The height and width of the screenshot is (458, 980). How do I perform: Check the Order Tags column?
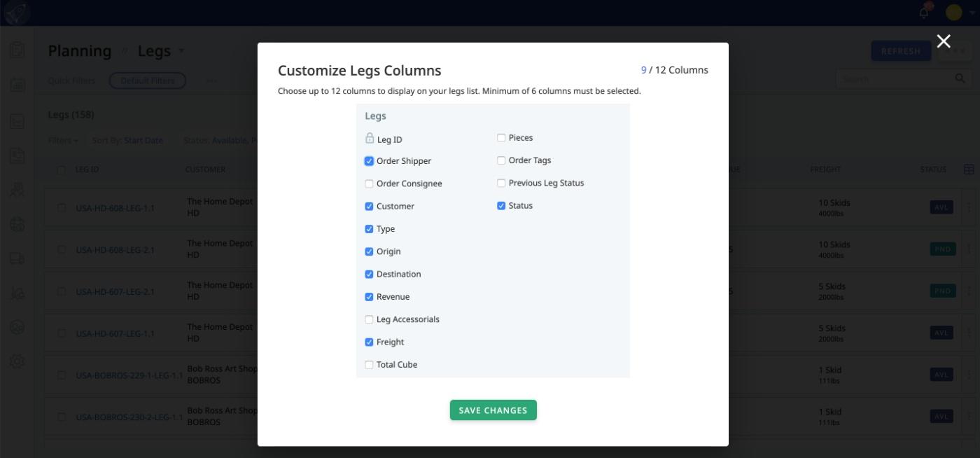click(x=501, y=160)
